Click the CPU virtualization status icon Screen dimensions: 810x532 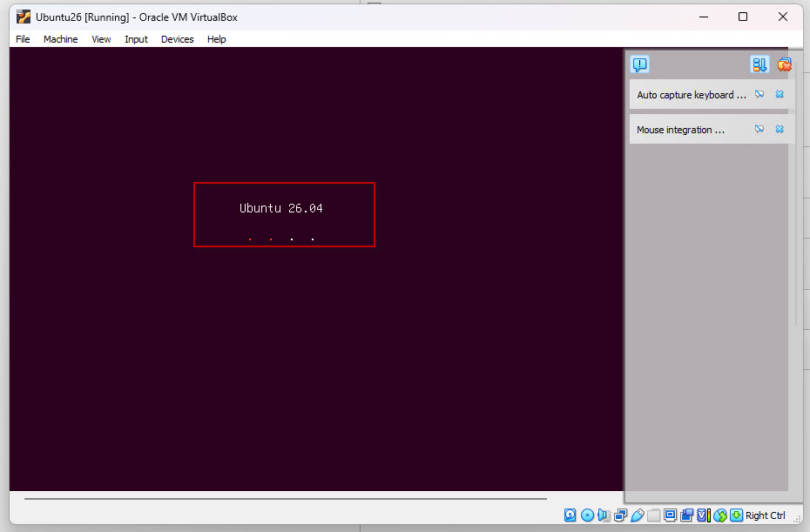coord(704,515)
